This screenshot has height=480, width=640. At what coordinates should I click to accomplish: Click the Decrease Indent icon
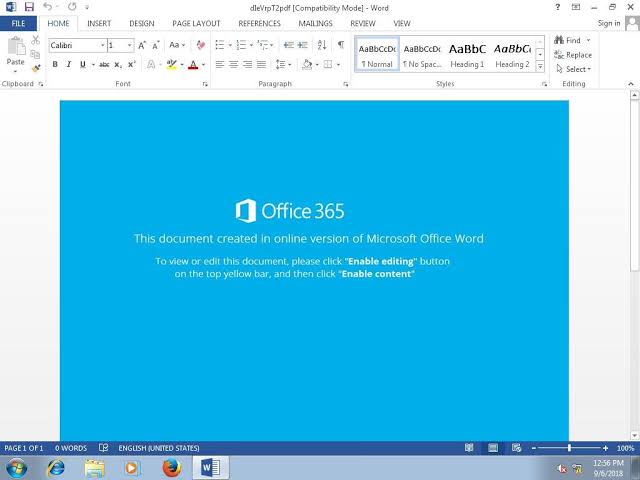coord(289,45)
